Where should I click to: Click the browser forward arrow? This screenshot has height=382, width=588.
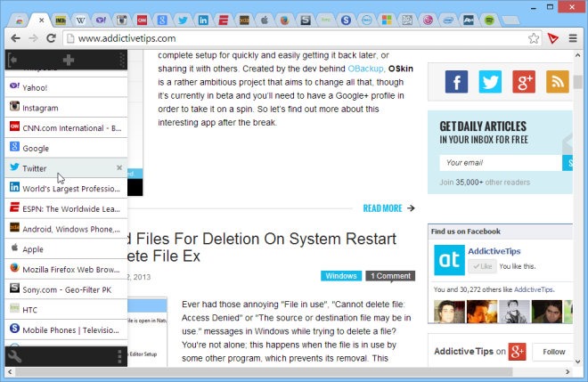click(x=33, y=38)
